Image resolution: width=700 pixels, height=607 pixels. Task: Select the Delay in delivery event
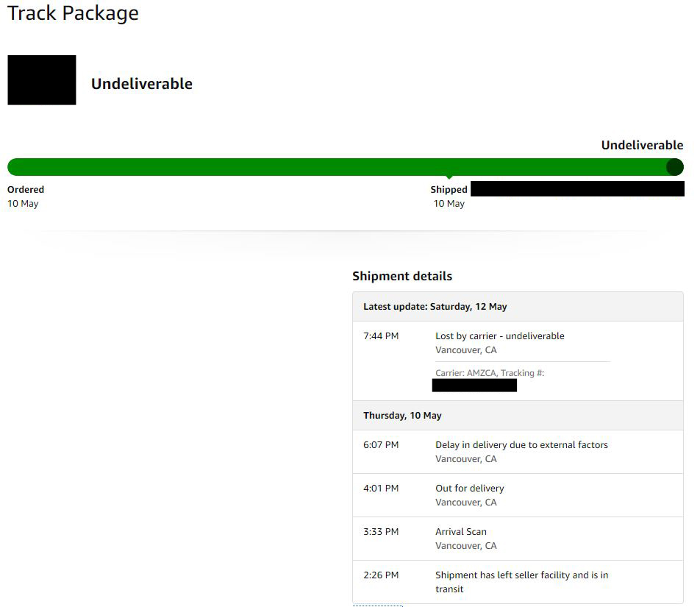click(521, 444)
